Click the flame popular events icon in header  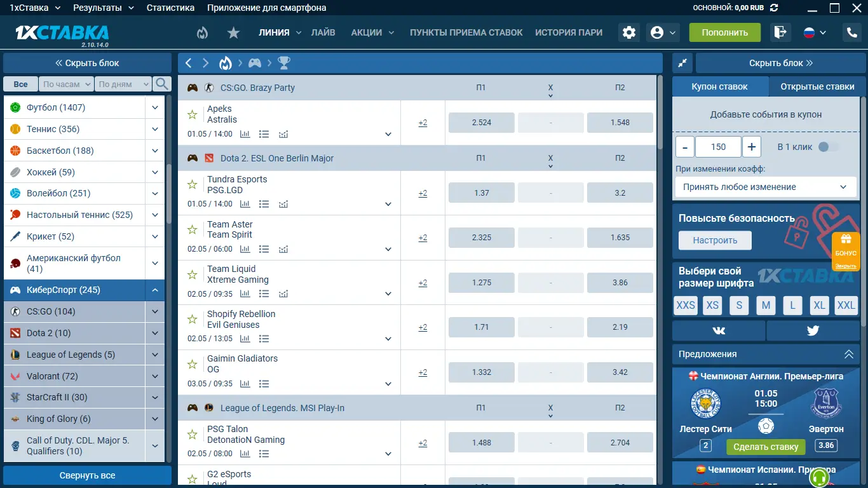tap(202, 32)
